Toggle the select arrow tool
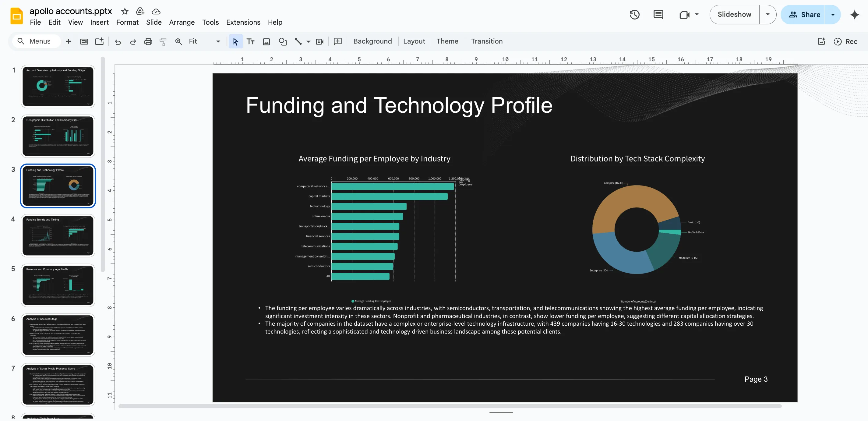The width and height of the screenshot is (868, 421). (x=235, y=41)
